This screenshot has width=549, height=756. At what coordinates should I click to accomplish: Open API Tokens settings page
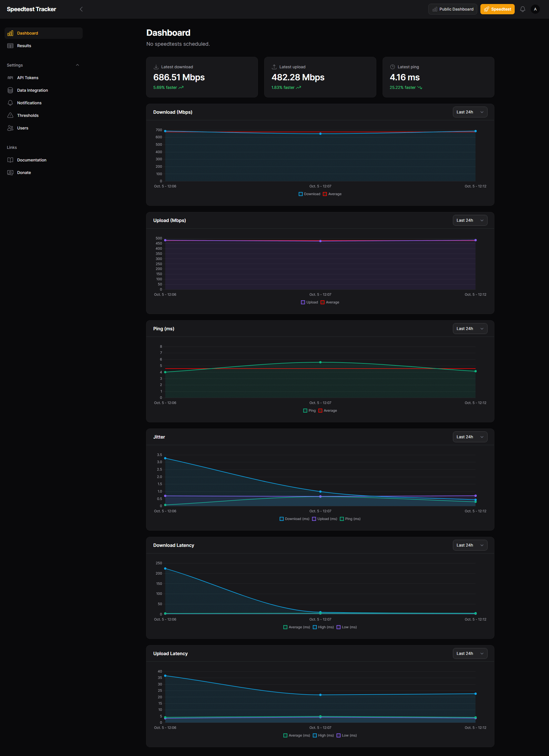[28, 78]
